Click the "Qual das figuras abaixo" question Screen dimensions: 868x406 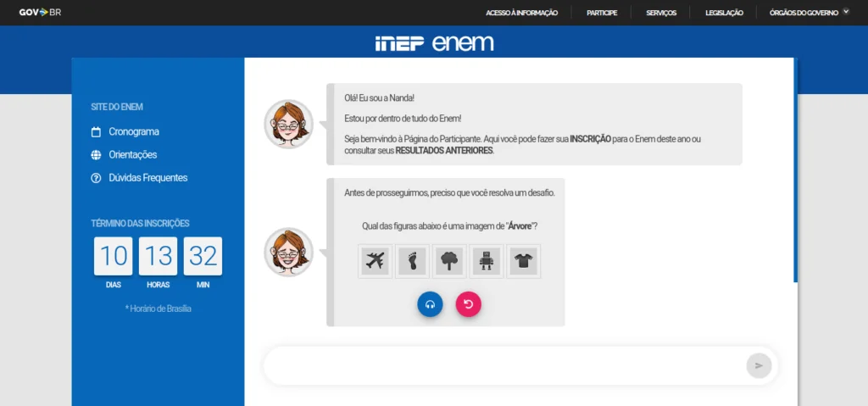(449, 226)
